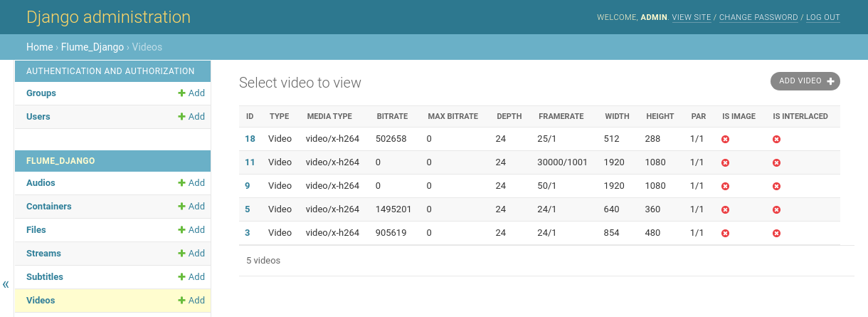The image size is (868, 317).
Task: Add a new Container entry
Action: [191, 207]
